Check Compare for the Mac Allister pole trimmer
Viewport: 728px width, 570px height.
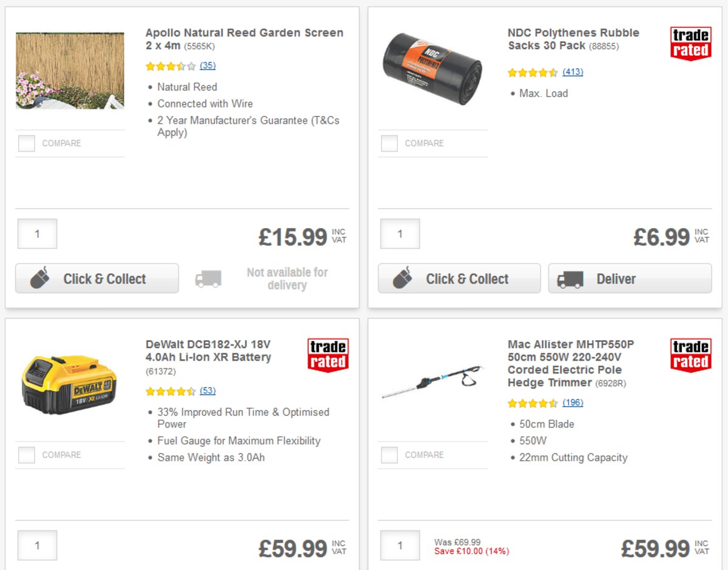pyautogui.click(x=388, y=455)
